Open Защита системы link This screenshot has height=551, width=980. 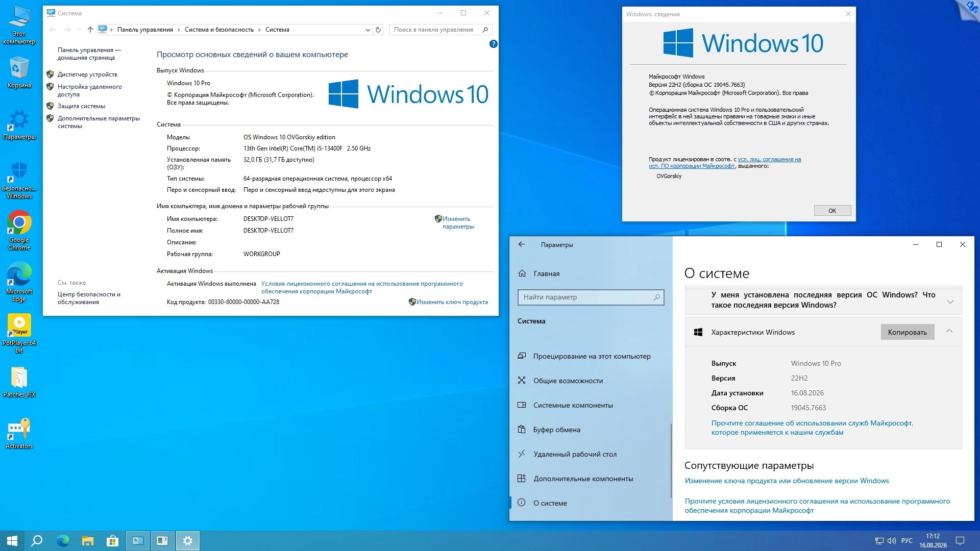click(x=81, y=106)
